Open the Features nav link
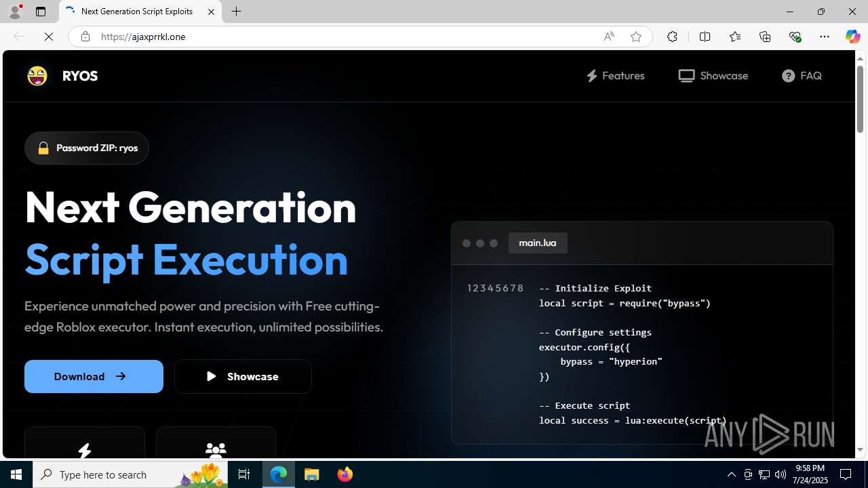The height and width of the screenshot is (488, 868). [x=615, y=75]
